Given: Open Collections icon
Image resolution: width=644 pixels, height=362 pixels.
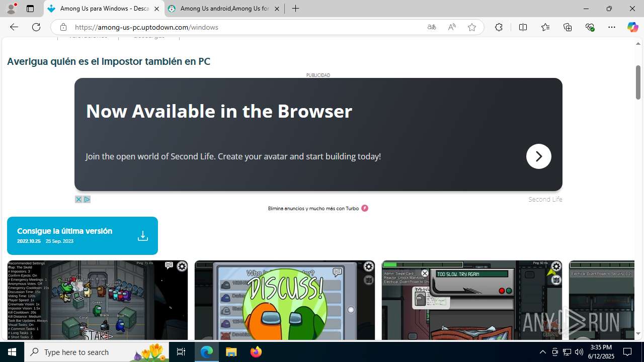Looking at the screenshot, I should (568, 27).
